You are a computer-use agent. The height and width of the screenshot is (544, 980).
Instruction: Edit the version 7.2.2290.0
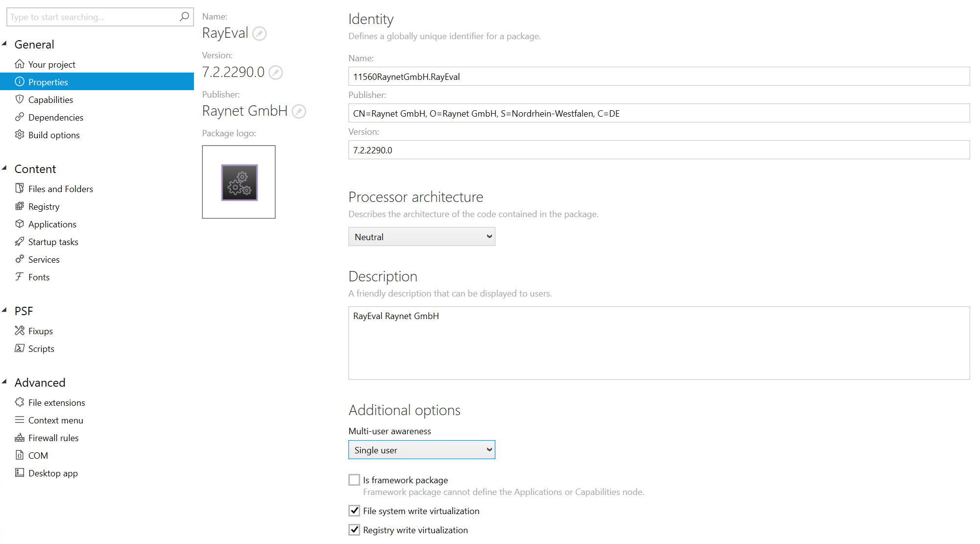276,72
